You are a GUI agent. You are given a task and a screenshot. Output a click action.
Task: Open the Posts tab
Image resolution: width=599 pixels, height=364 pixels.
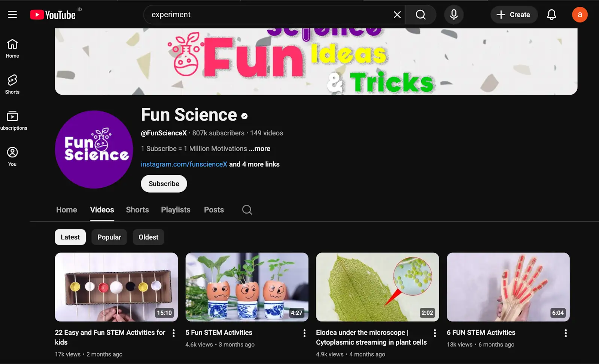tap(214, 210)
